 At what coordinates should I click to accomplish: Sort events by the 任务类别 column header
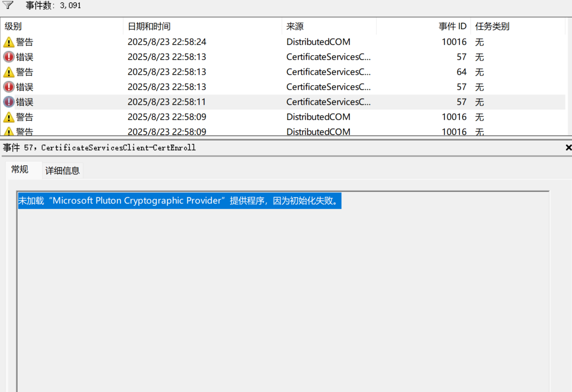tap(492, 26)
